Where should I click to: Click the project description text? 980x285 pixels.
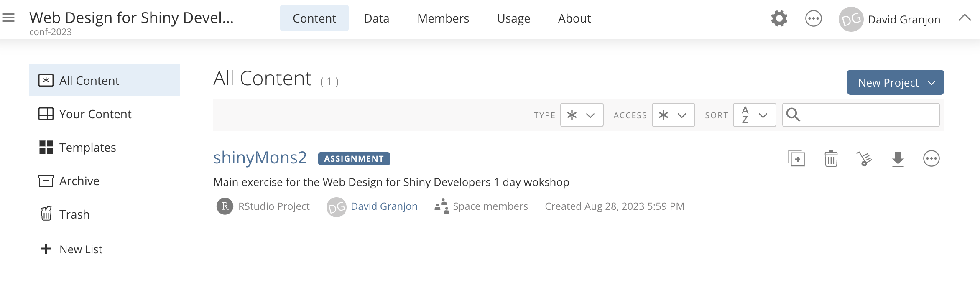(391, 182)
